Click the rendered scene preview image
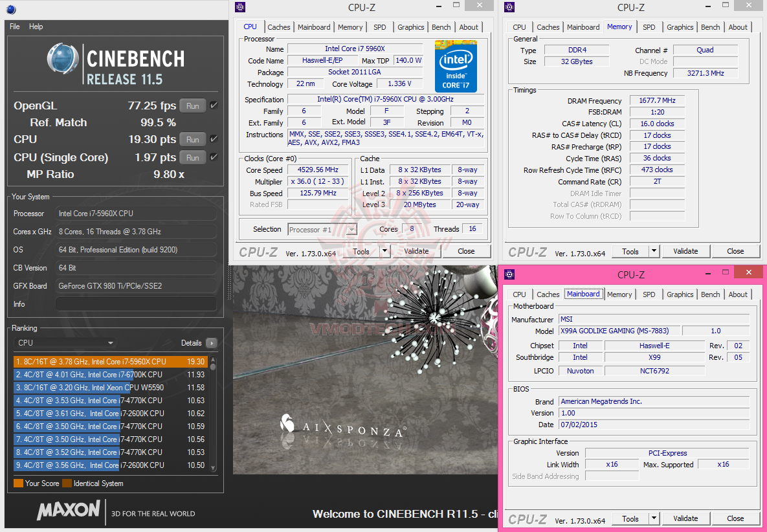The image size is (767, 532). tap(365, 370)
